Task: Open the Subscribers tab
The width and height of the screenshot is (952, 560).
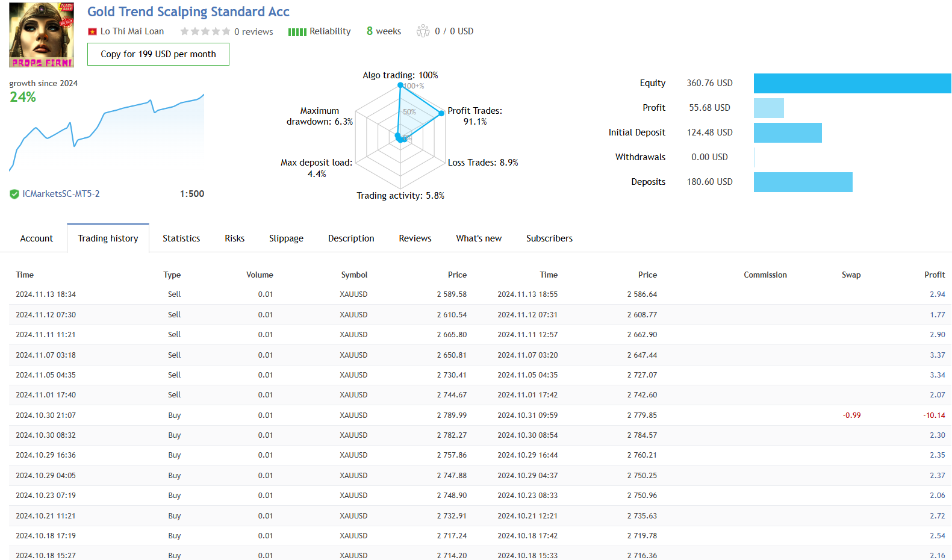Action: 549,238
